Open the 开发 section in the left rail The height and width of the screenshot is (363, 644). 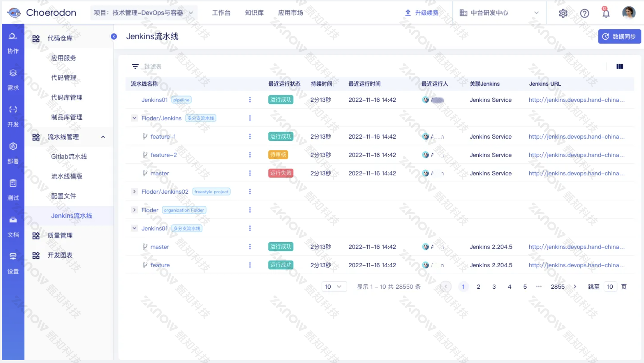13,116
